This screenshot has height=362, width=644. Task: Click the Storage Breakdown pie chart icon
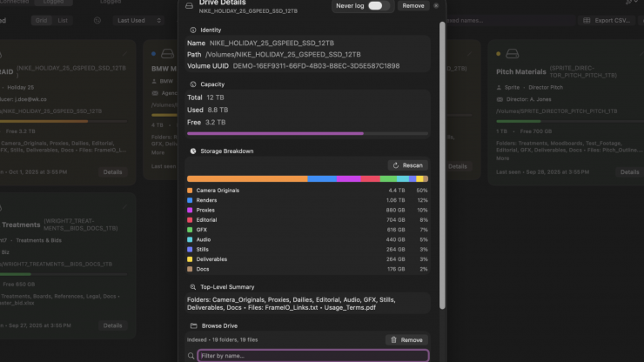[193, 151]
